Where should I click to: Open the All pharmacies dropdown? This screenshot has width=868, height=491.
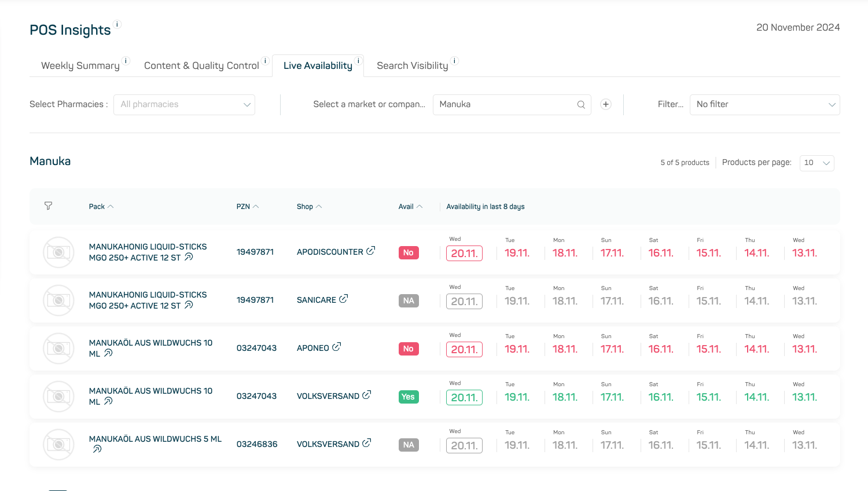(184, 105)
